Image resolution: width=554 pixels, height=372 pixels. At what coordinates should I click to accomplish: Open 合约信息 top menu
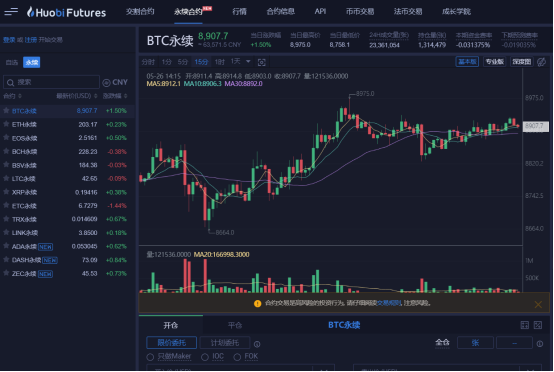(x=281, y=12)
